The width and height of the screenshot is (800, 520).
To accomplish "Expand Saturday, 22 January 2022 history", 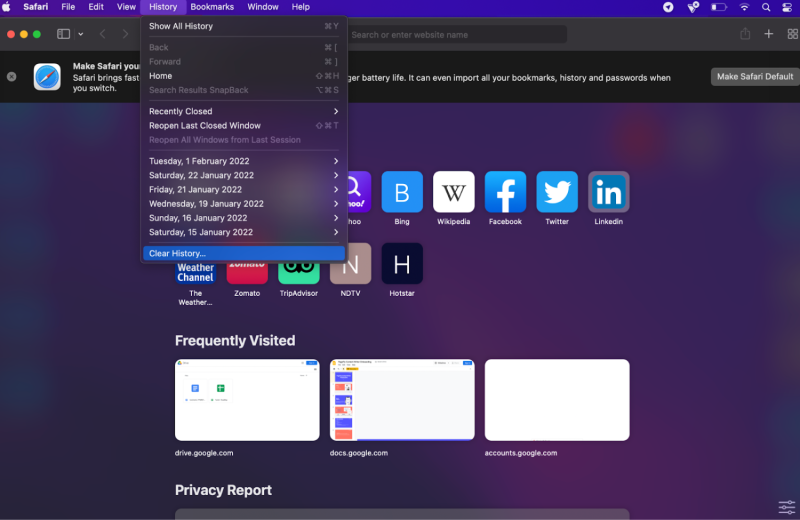I will click(x=244, y=175).
